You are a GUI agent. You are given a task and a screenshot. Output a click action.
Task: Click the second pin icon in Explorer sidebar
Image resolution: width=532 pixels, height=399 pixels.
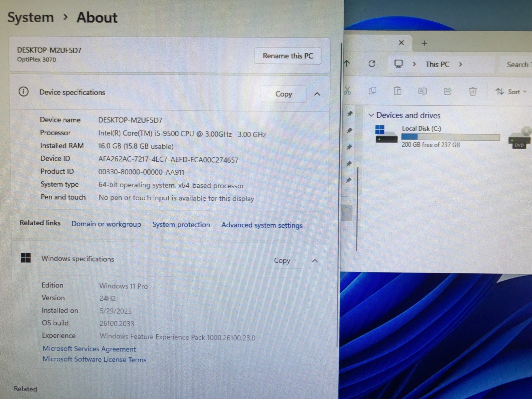349,130
